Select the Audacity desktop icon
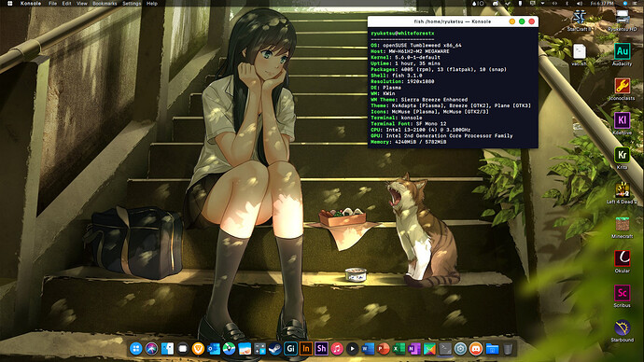Viewport: 644px width, 362px height. (x=623, y=55)
